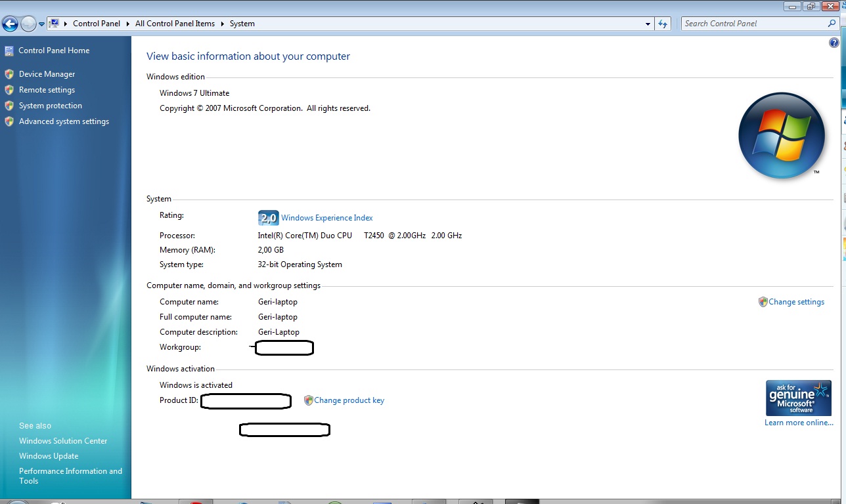Expand the arrow before the System breadcrumb
This screenshot has width=846, height=504.
click(x=223, y=24)
